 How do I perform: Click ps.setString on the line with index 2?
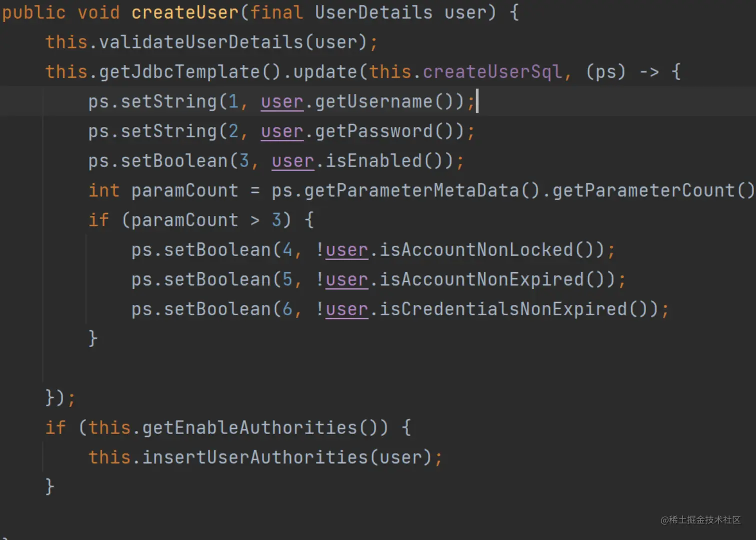tap(152, 131)
